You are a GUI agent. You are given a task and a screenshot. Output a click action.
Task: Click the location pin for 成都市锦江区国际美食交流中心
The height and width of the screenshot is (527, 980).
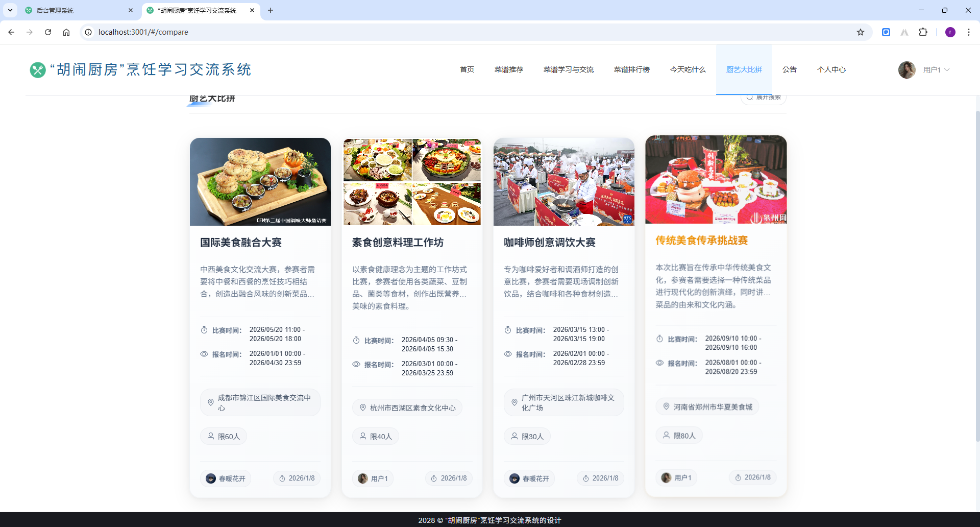coord(211,402)
